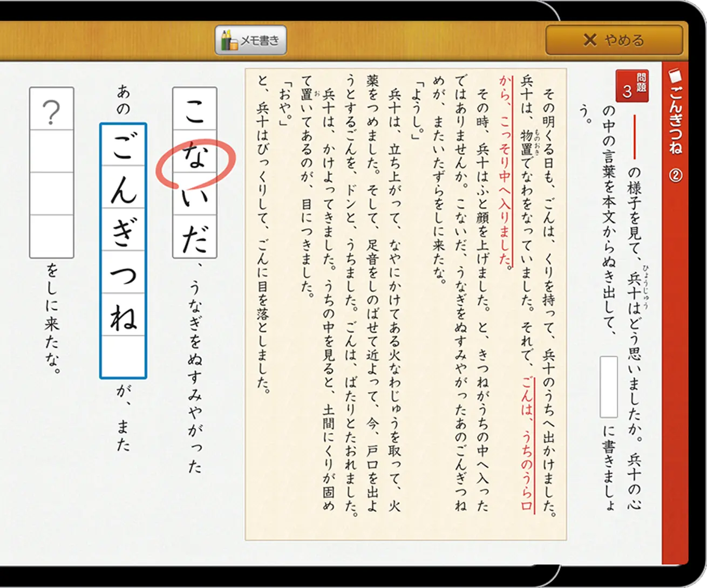
Task: Select the だ answer cell
Action: pyautogui.click(x=194, y=237)
